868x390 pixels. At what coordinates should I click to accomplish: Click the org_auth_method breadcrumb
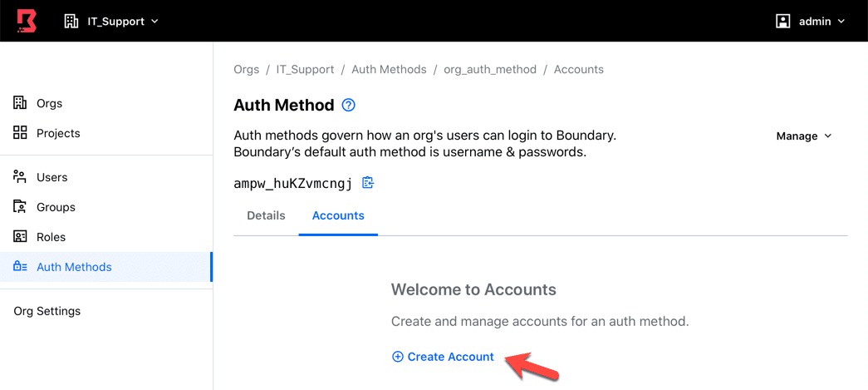[x=490, y=69]
